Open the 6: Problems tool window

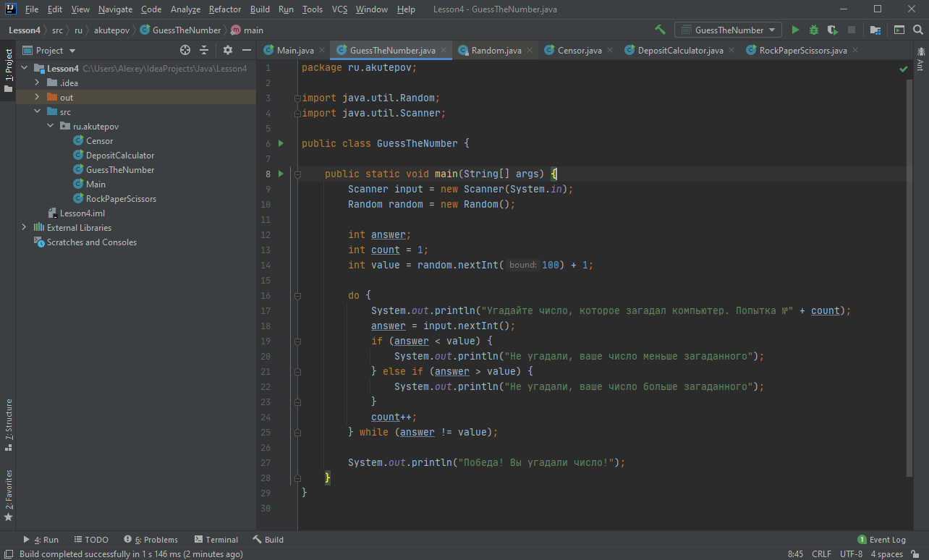click(150, 540)
